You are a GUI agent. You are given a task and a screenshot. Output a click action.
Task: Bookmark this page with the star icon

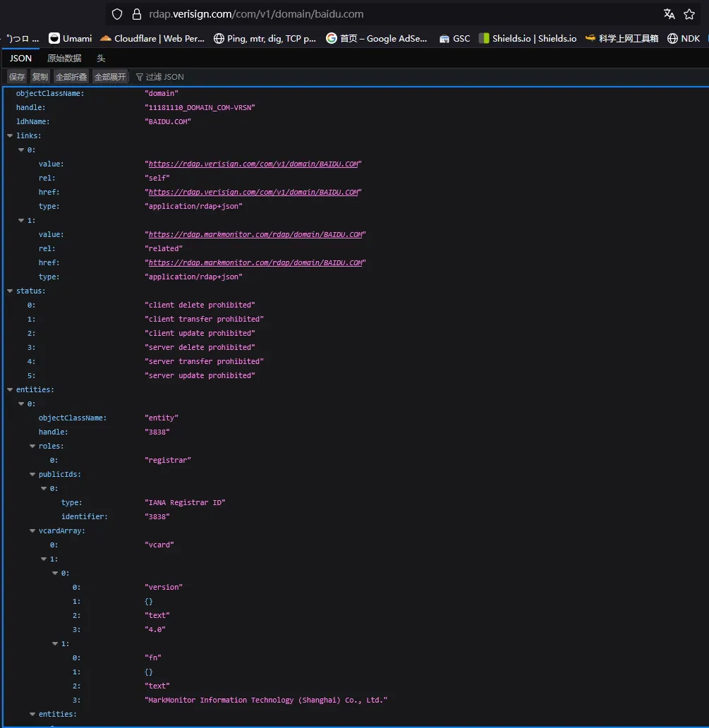(689, 14)
